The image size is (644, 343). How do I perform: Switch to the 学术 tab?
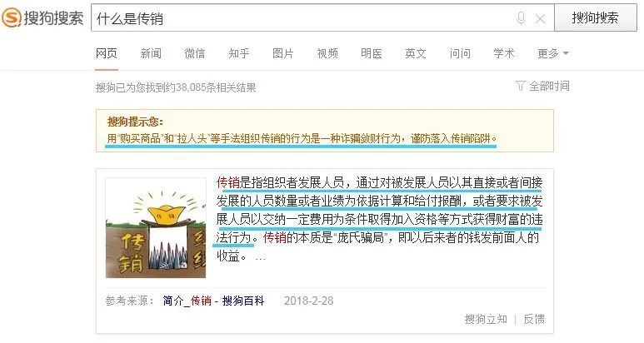(x=504, y=53)
